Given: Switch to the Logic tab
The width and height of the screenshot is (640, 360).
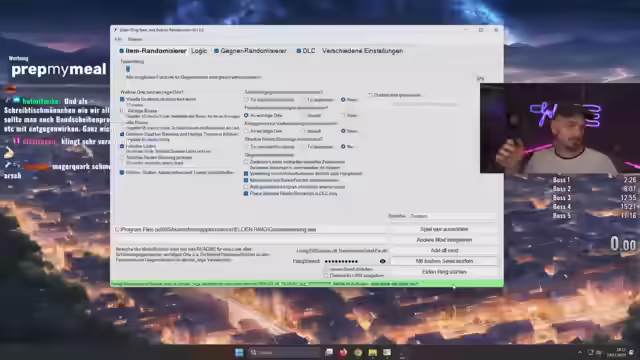Looking at the screenshot, I should [199, 51].
